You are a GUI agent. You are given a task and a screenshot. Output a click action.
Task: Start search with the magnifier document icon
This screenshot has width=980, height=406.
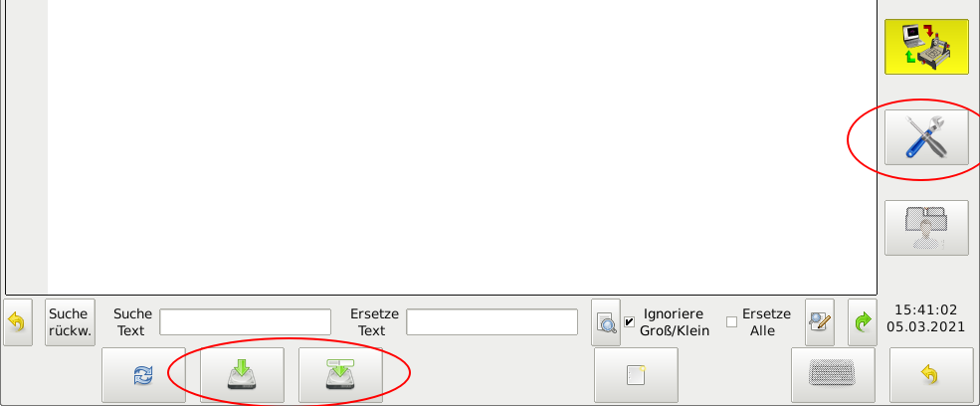606,322
